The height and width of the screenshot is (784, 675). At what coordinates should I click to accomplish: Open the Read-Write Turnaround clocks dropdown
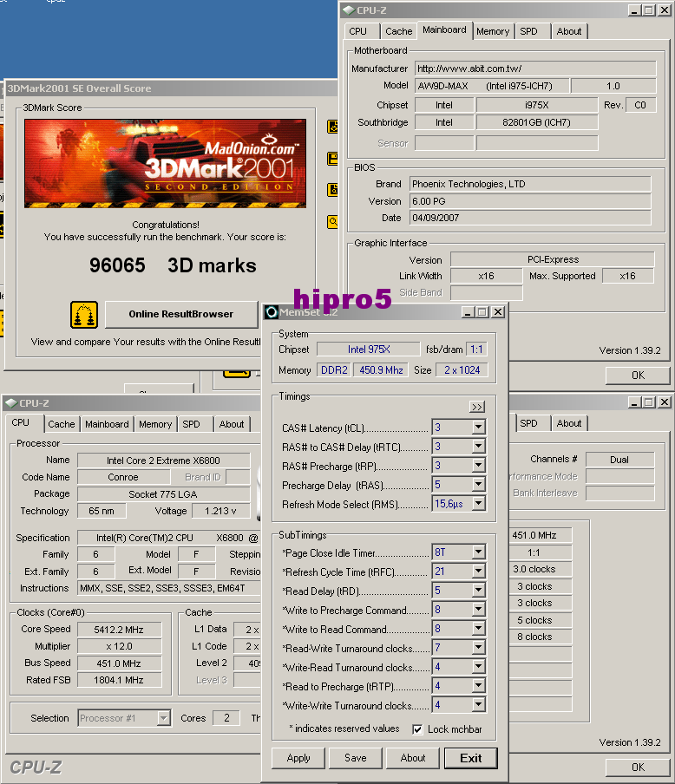tap(478, 648)
